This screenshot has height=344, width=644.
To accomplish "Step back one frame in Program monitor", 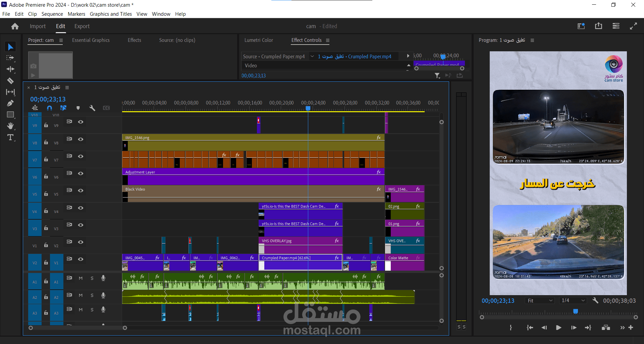I will 544,328.
